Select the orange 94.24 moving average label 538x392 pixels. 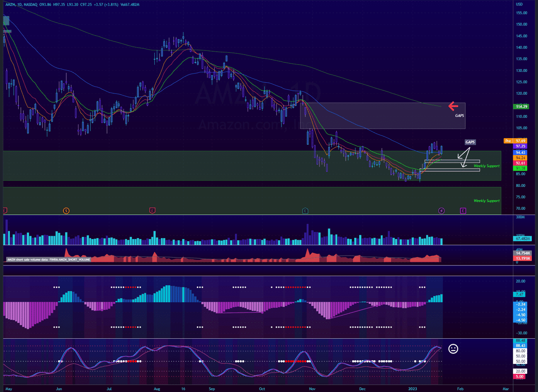521,158
